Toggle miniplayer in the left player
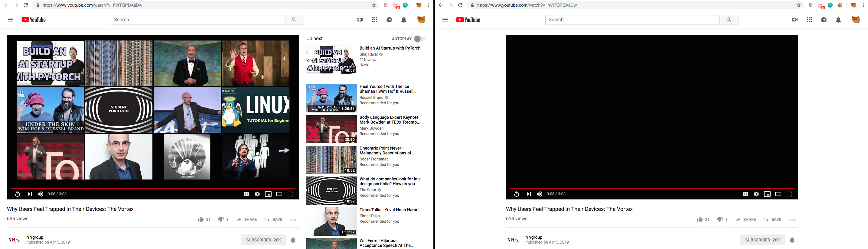Viewport: 868px width, 249px height. coord(268,194)
